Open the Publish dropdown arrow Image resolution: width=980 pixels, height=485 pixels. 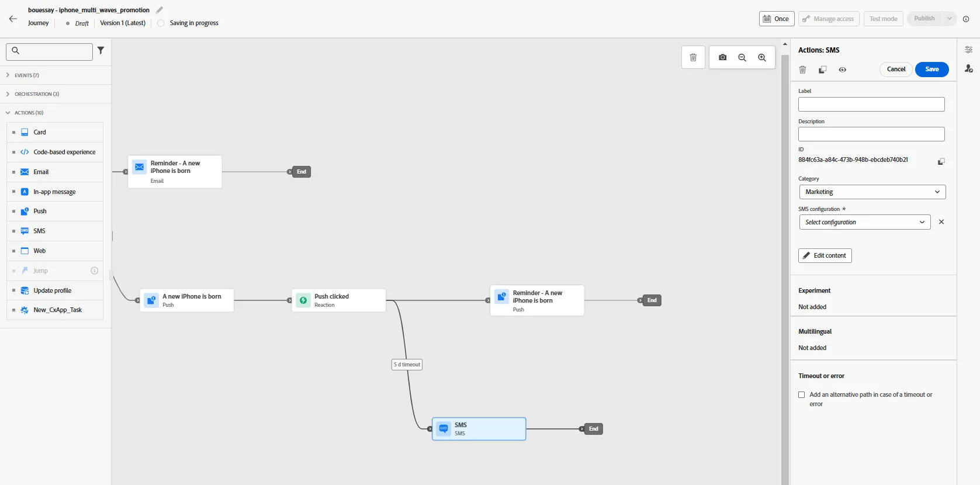(950, 19)
